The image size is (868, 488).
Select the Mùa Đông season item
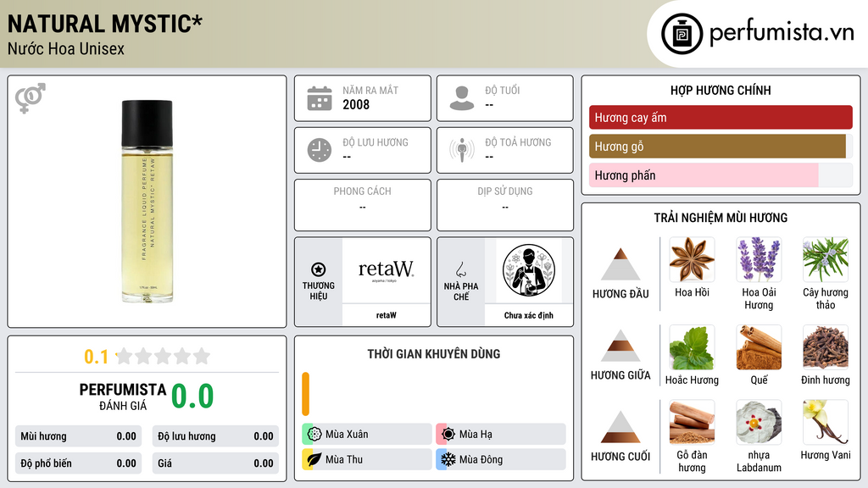(x=501, y=459)
